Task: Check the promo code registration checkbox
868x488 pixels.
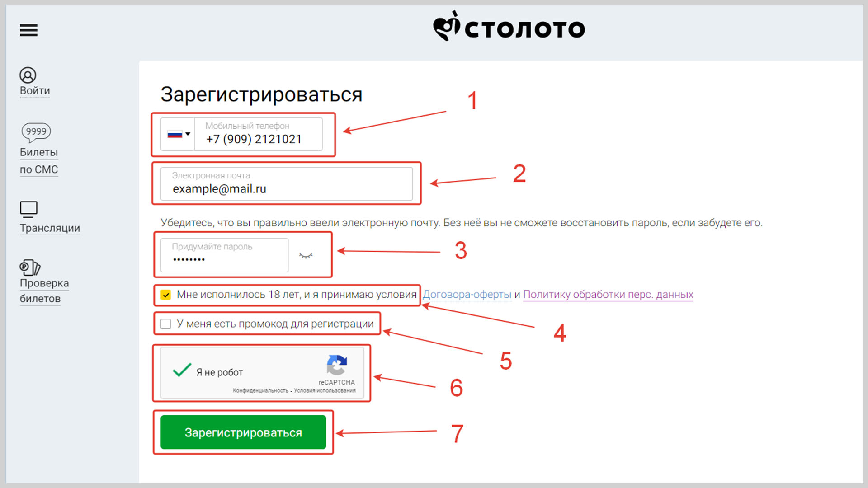Action: click(166, 324)
